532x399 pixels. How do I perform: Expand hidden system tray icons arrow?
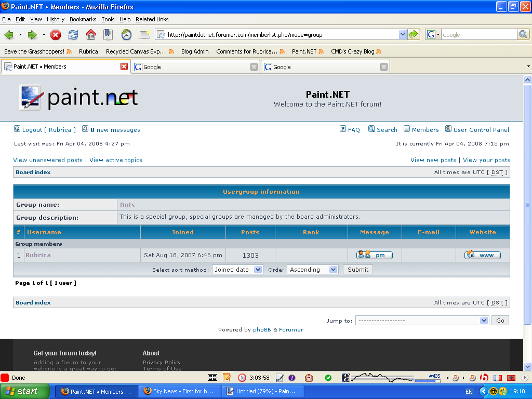pos(483,392)
